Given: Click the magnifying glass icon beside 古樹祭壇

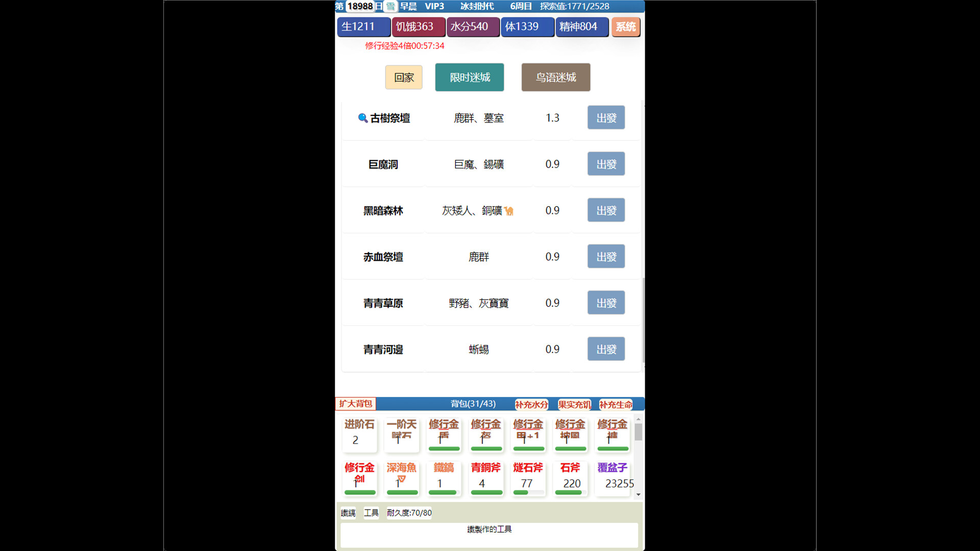Looking at the screenshot, I should (362, 118).
